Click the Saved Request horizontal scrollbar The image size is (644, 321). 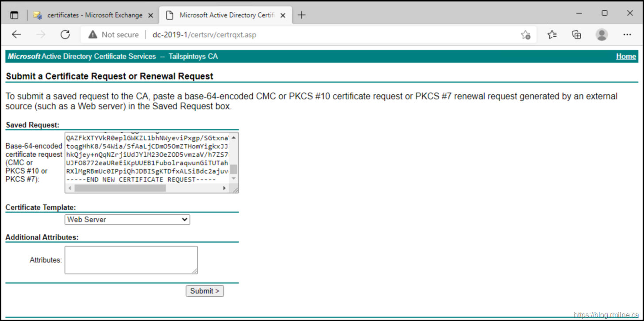[x=120, y=188]
